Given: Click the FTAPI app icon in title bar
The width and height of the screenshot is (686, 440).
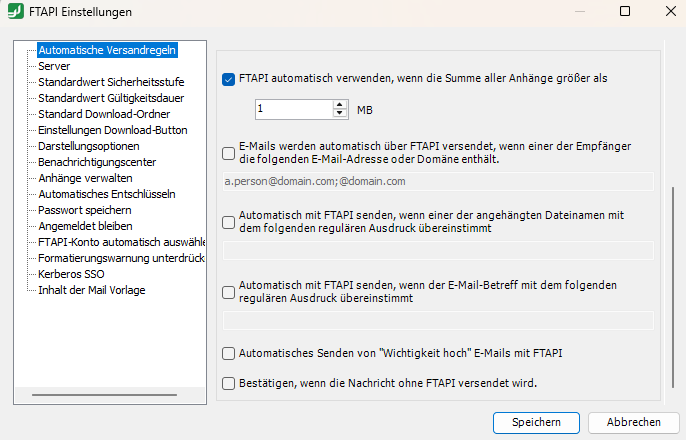Looking at the screenshot, I should point(16,12).
